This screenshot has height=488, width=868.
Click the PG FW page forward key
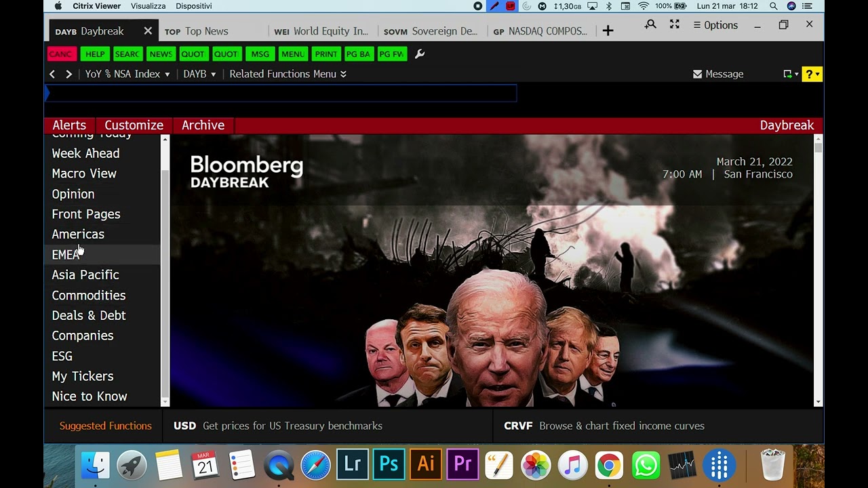[391, 54]
